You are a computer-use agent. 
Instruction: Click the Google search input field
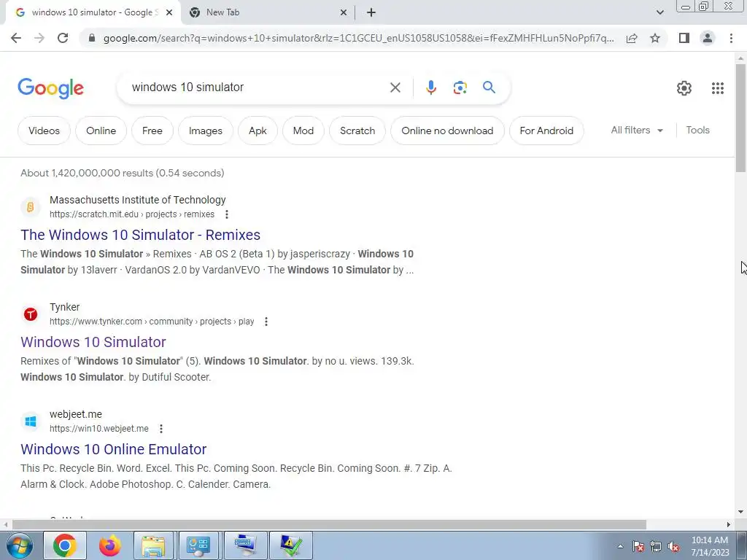pyautogui.click(x=258, y=87)
